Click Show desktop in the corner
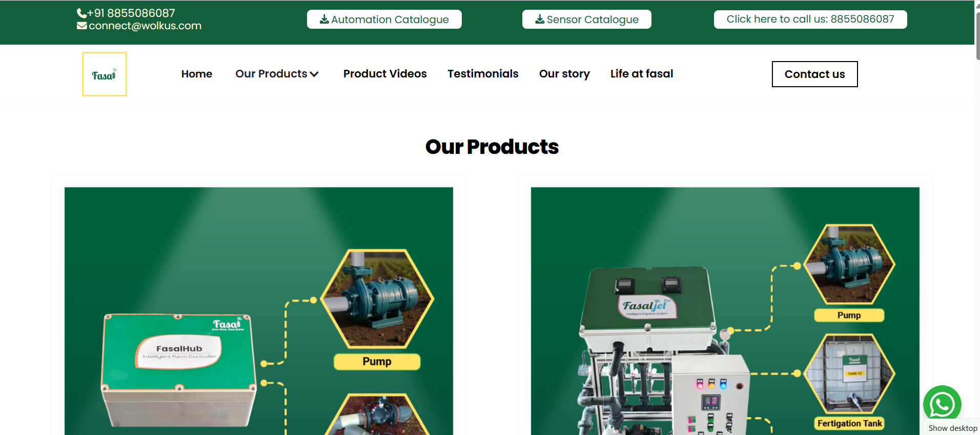This screenshot has height=435, width=980. [952, 428]
